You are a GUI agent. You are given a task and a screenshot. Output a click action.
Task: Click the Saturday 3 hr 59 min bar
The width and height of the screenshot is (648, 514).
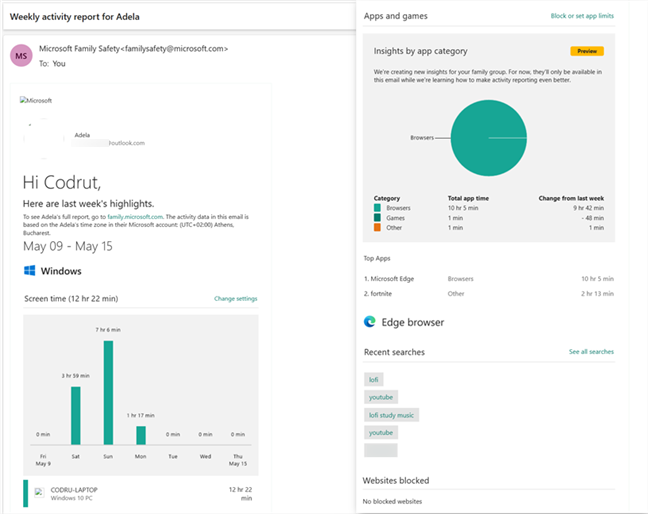point(76,416)
